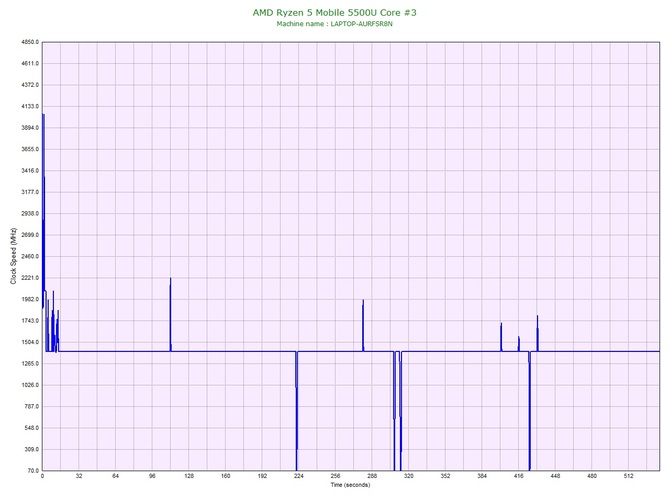The image size is (670, 502).
Task: Click the 192 tick on time axis
Action: [262, 476]
